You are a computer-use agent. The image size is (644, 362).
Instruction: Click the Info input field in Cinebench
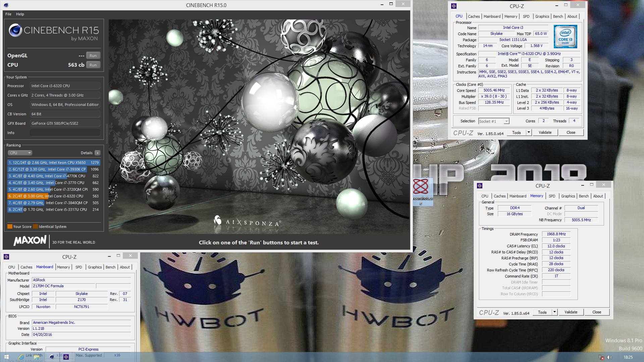(x=65, y=133)
